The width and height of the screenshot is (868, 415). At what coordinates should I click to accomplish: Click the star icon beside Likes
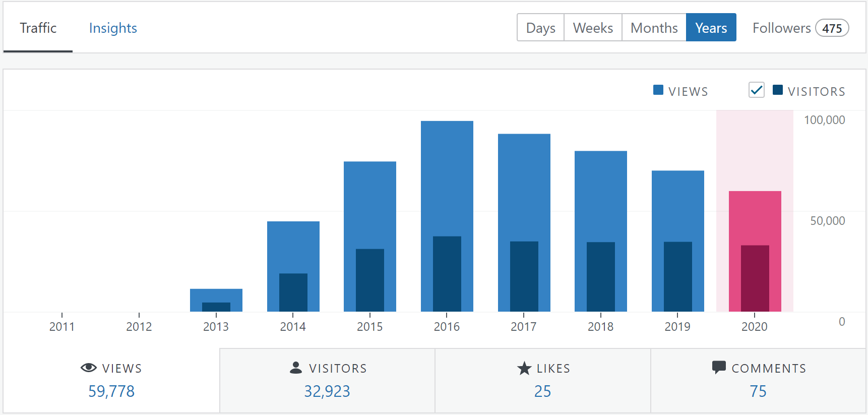524,368
